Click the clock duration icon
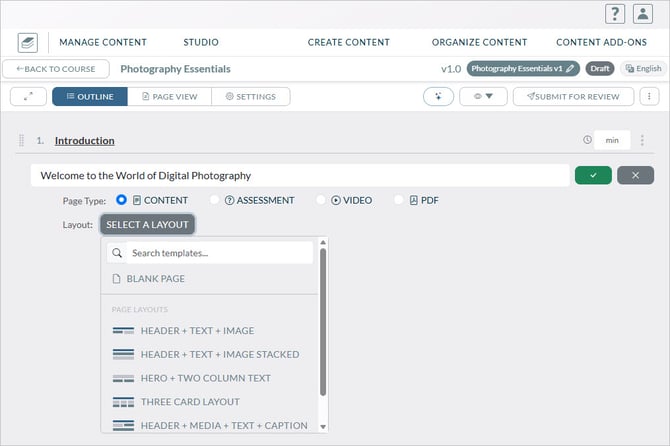This screenshot has height=446, width=670. [588, 140]
